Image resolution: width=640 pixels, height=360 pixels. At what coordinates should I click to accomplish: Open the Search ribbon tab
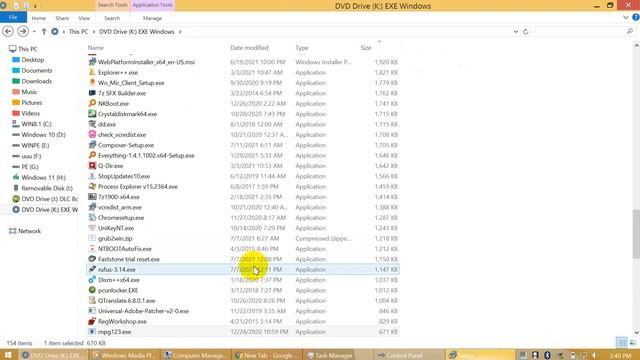112,18
